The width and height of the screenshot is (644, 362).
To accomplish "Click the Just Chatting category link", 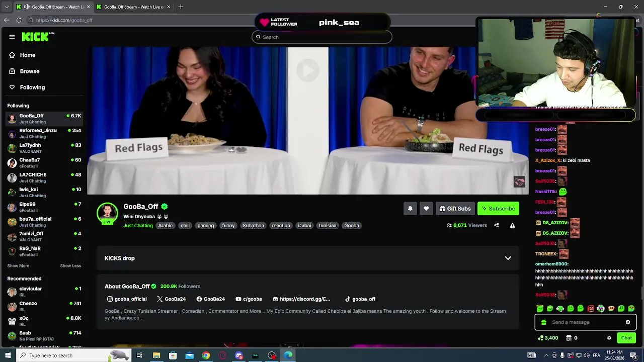I will click(x=138, y=226).
